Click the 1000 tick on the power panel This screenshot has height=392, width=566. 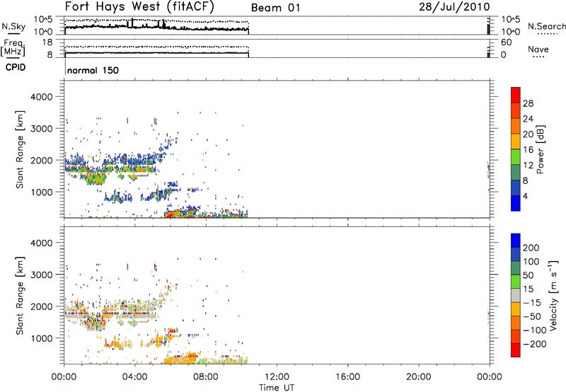point(41,192)
